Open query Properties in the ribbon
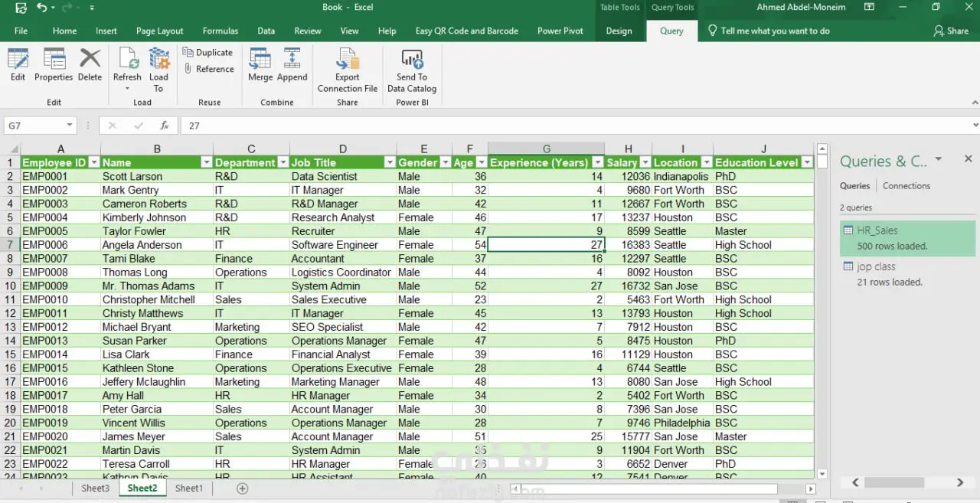 pos(54,64)
